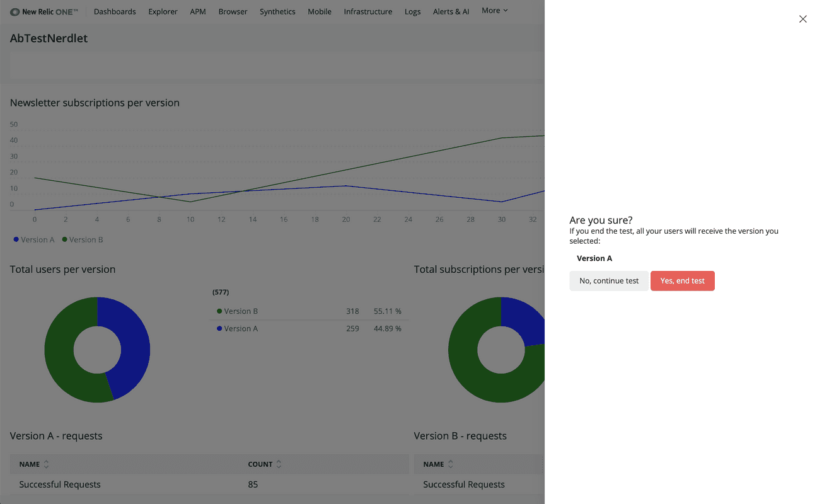Open the APM navigation item
This screenshot has width=822, height=504.
pos(198,11)
